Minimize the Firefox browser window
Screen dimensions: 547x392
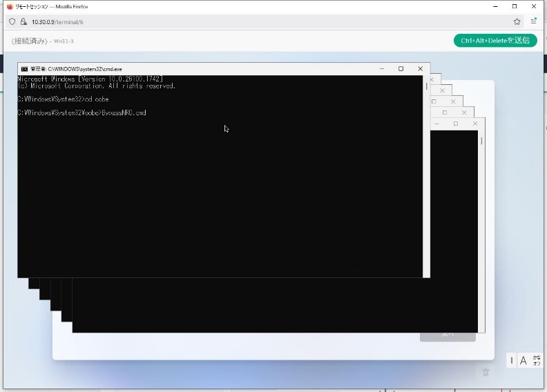point(495,6)
